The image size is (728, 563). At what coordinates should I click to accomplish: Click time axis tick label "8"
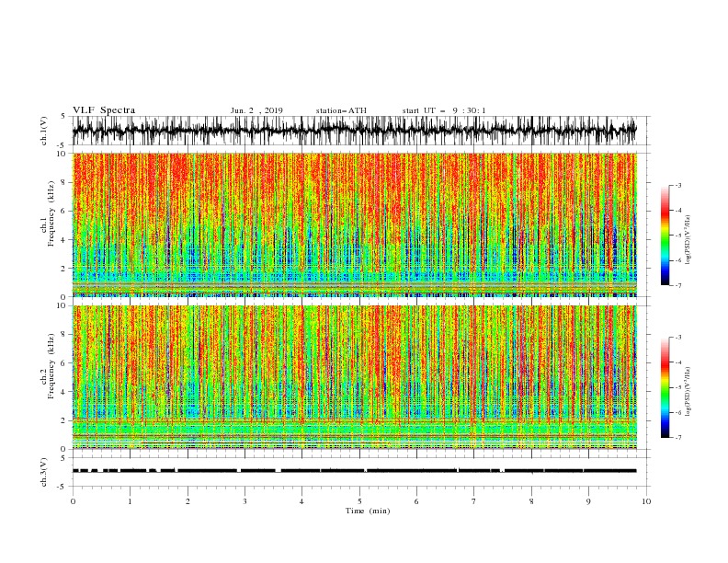(x=531, y=501)
